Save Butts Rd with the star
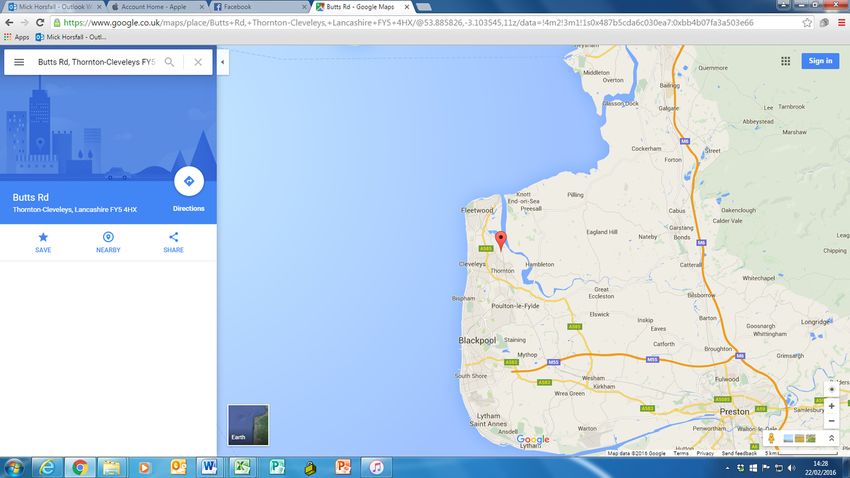The height and width of the screenshot is (478, 850). (x=43, y=242)
